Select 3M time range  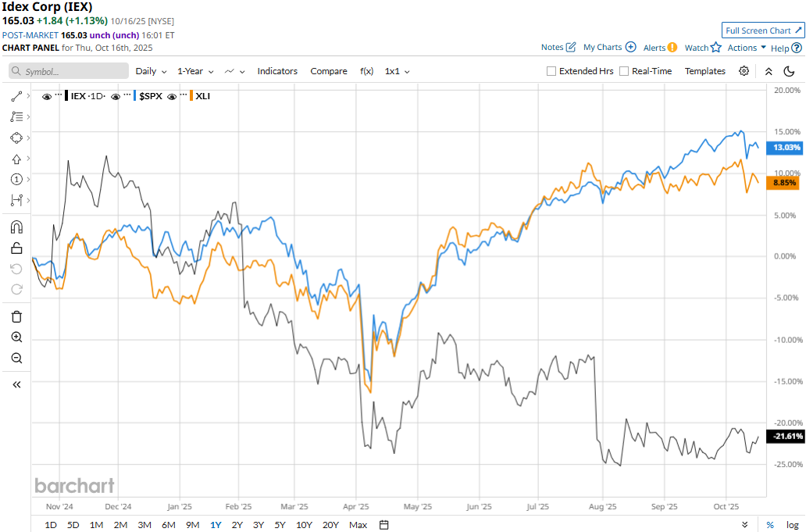[144, 525]
